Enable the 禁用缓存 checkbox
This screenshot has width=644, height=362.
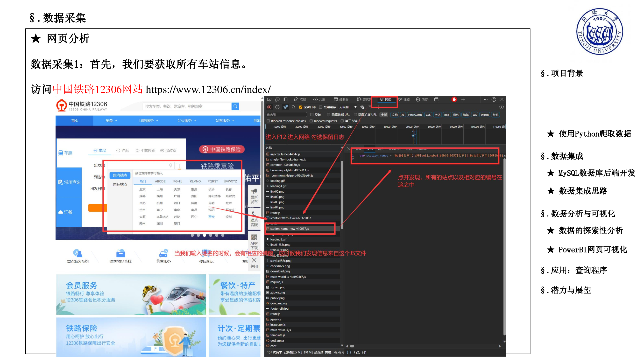click(x=321, y=107)
